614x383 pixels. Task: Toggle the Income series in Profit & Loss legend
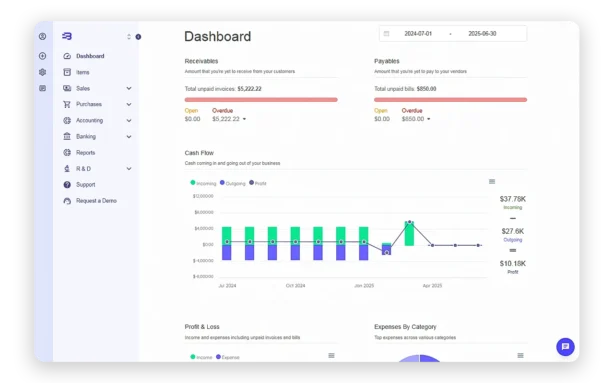pyautogui.click(x=201, y=357)
